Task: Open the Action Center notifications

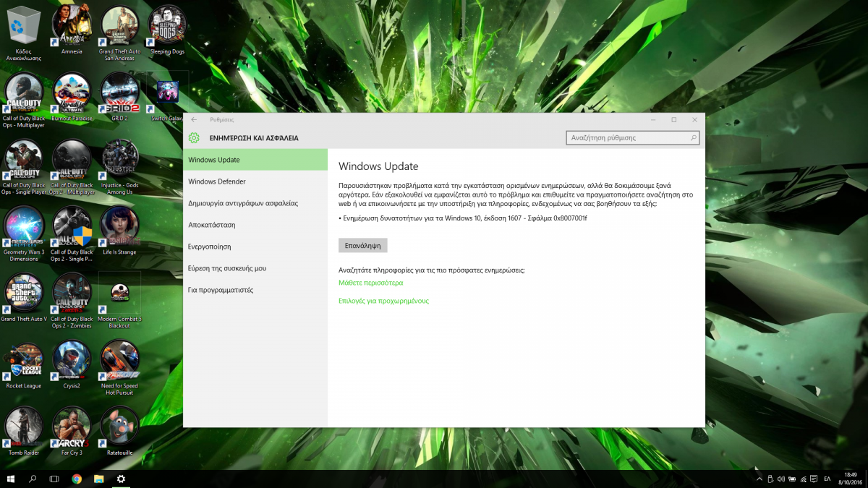Action: (x=814, y=479)
